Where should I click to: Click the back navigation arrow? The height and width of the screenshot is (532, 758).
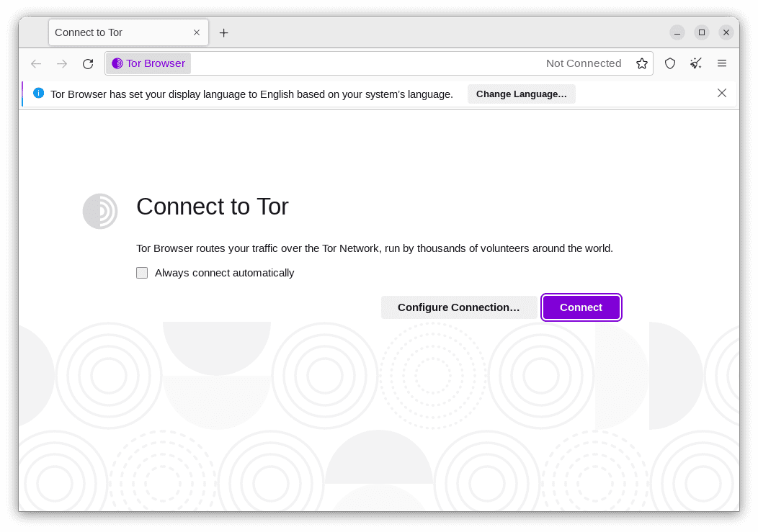(x=36, y=63)
